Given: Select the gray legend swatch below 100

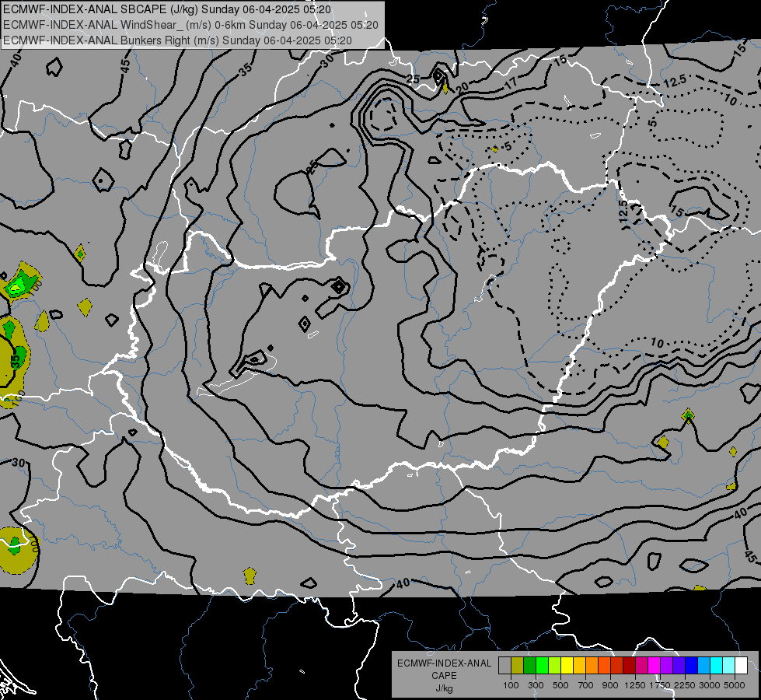Looking at the screenshot, I should point(504,666).
